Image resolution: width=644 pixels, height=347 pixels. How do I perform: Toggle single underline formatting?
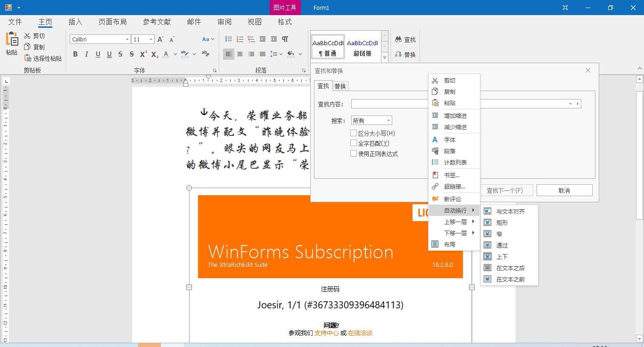coord(98,54)
